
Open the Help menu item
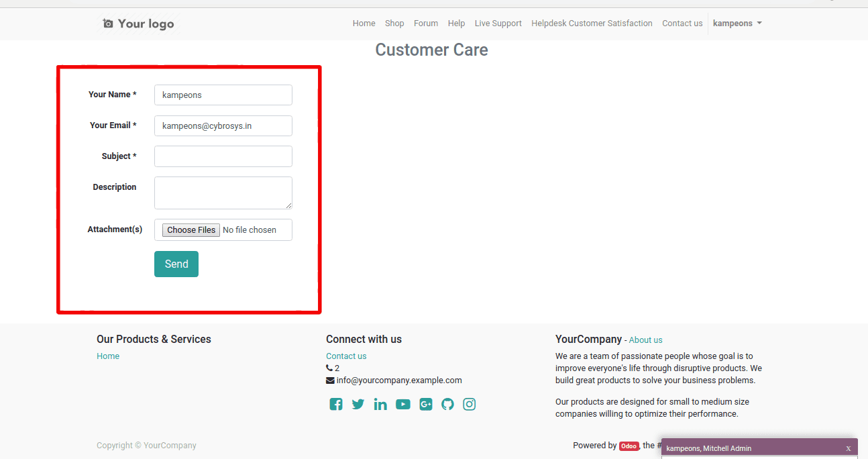point(456,23)
